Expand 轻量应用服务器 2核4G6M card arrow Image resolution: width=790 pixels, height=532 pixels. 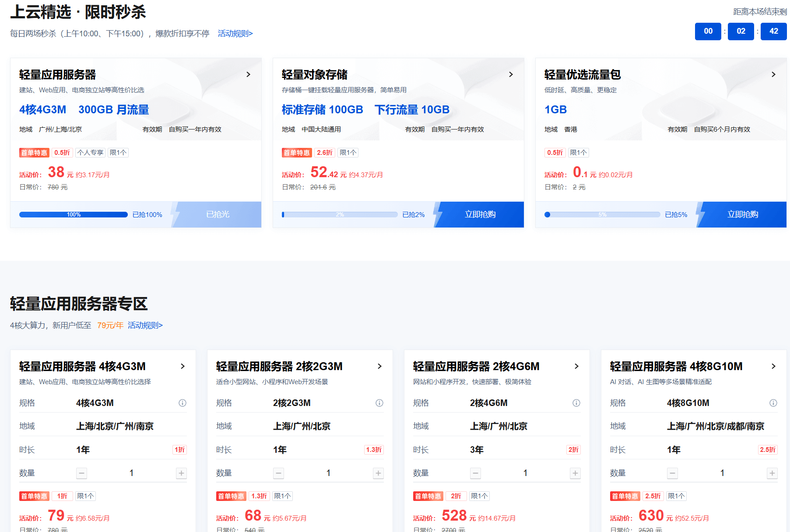(x=576, y=367)
